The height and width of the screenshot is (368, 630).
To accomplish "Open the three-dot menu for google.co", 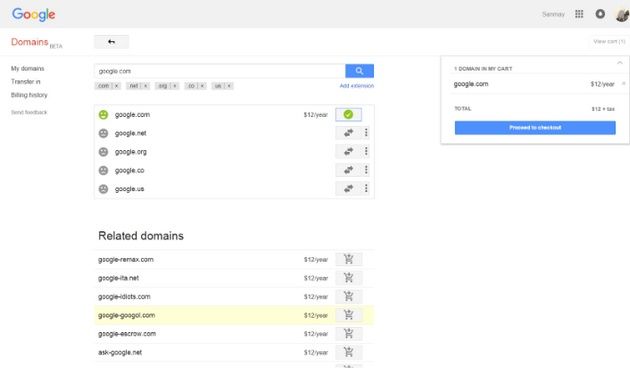I will click(366, 170).
